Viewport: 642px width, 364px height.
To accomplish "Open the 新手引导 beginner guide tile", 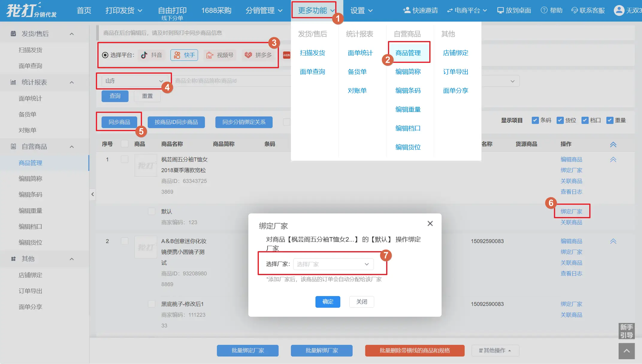I will [x=626, y=331].
